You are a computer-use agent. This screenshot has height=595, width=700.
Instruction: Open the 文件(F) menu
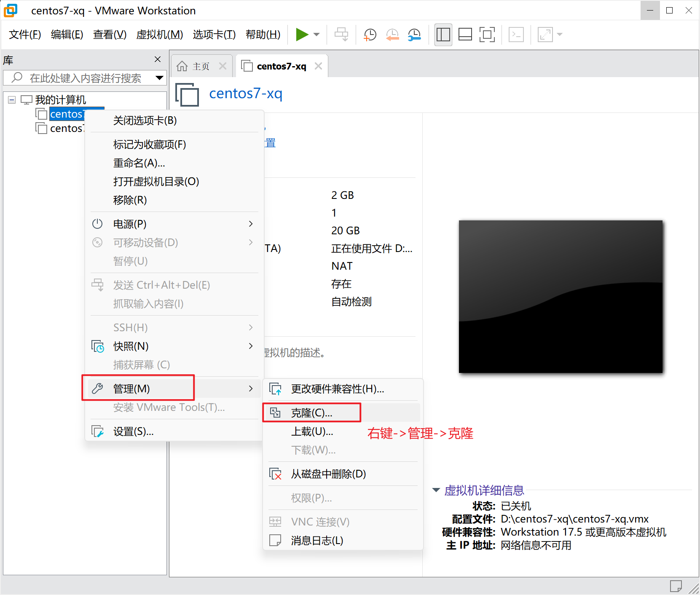coord(25,35)
